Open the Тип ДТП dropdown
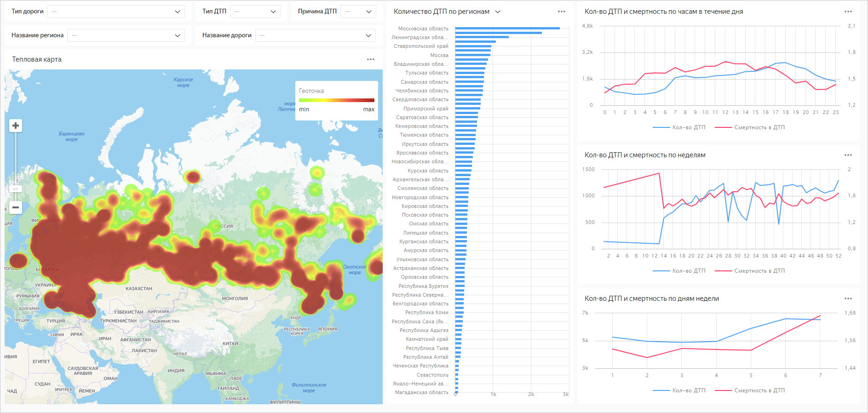868x413 pixels. tap(255, 11)
